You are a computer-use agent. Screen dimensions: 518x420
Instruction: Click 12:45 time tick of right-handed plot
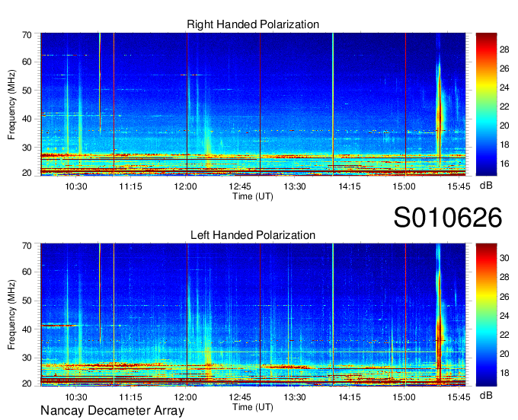point(240,186)
